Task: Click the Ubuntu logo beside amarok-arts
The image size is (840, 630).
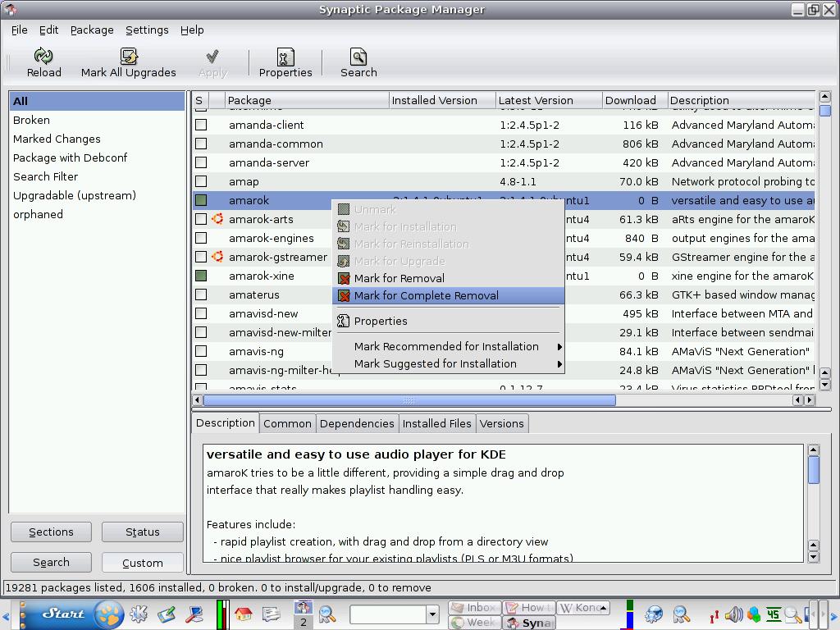Action: 217,218
